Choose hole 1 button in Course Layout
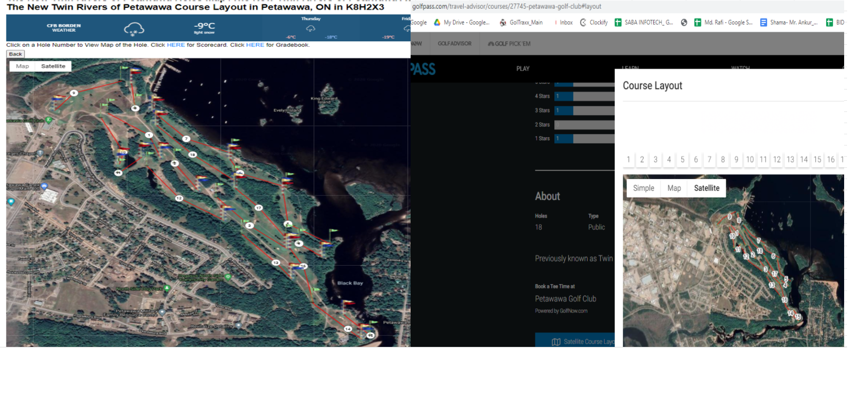The image size is (868, 416). coord(628,160)
